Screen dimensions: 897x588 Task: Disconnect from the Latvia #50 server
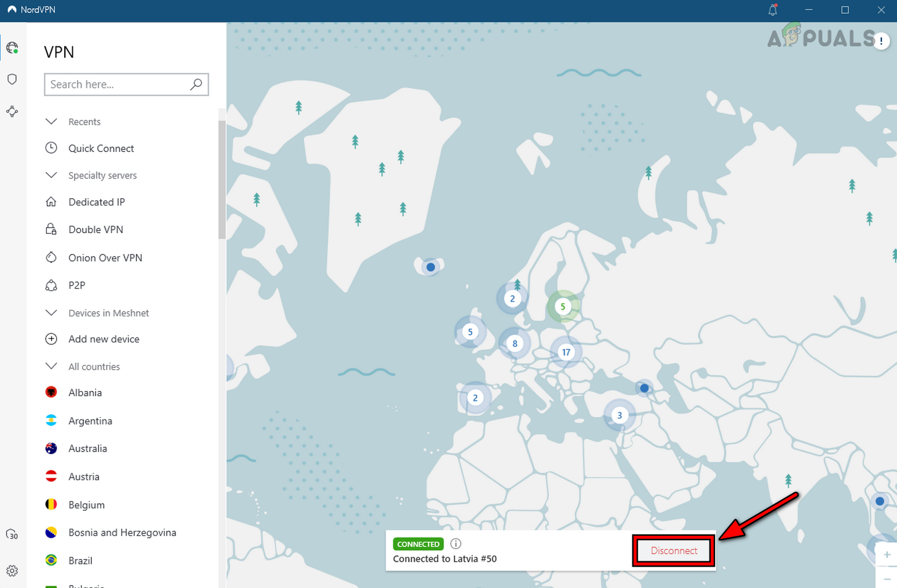673,551
